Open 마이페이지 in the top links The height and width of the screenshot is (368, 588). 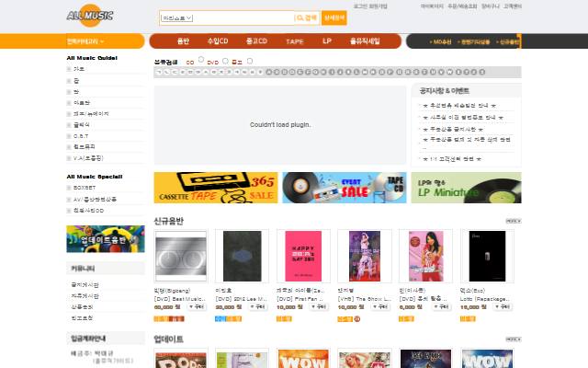click(432, 6)
